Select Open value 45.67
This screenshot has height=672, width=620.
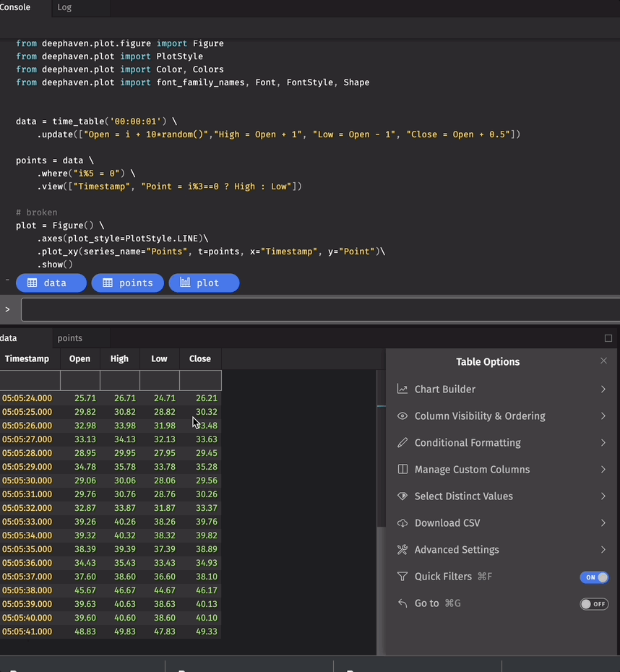(x=80, y=590)
